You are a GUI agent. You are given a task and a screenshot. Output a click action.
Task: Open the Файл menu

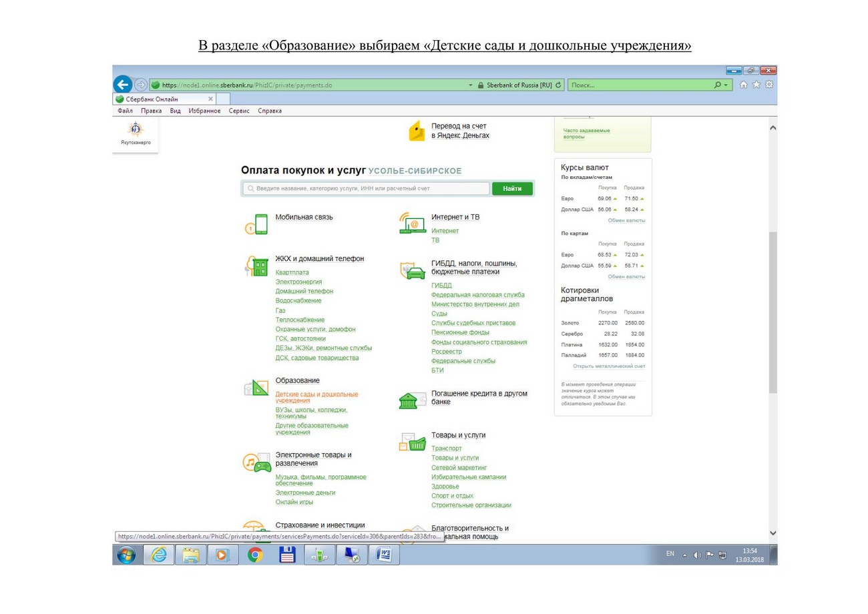(x=125, y=111)
